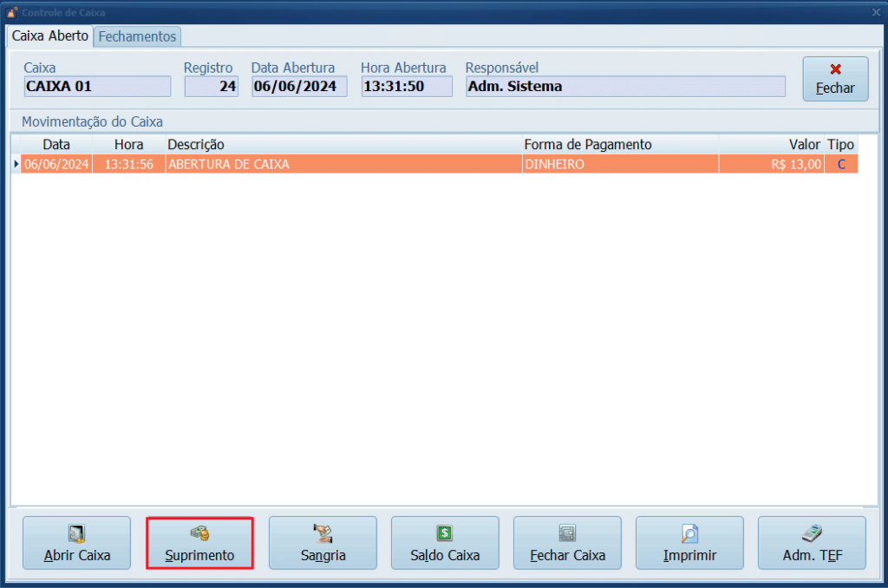Click the Registro field with value 24
Viewport: 888px width, 588px height.
[212, 87]
